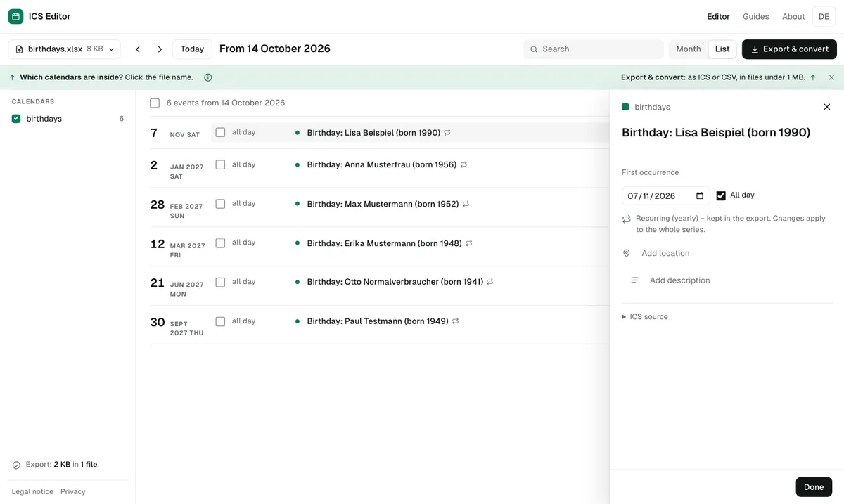The height and width of the screenshot is (504, 844).
Task: Open the About nav item
Action: coord(793,16)
